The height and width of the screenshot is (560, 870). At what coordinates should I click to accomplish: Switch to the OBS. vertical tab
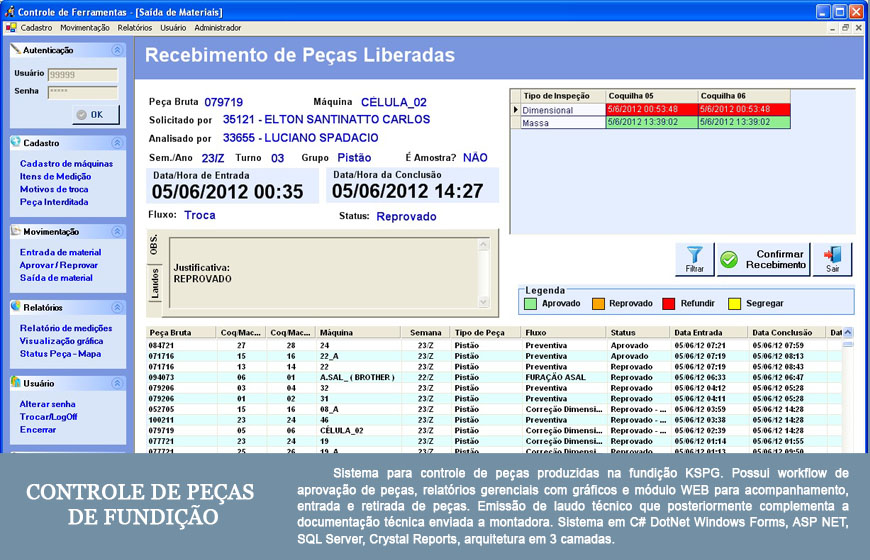click(x=154, y=246)
